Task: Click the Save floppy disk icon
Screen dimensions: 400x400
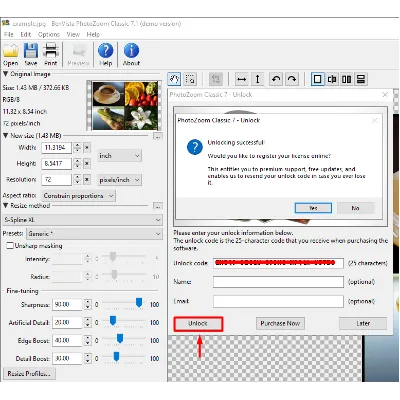Action: [31, 51]
